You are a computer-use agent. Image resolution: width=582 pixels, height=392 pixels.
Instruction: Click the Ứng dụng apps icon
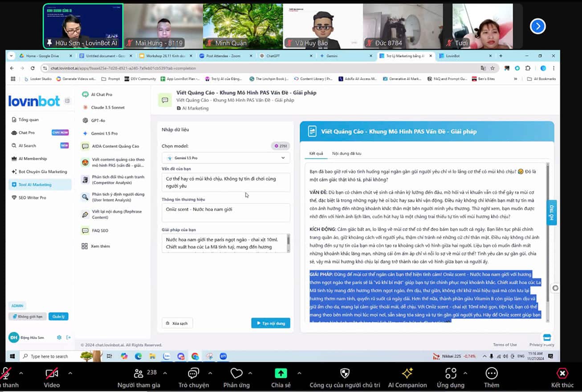[451, 373]
